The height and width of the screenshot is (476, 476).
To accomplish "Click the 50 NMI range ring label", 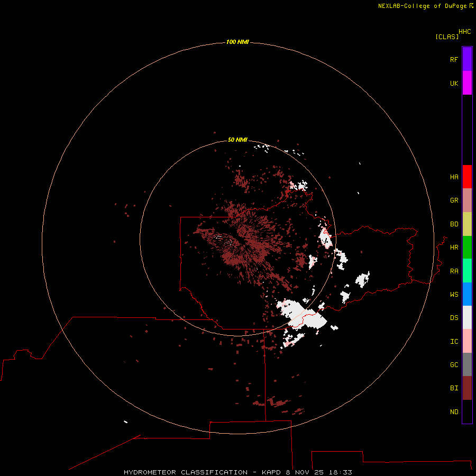I will click(x=237, y=140).
